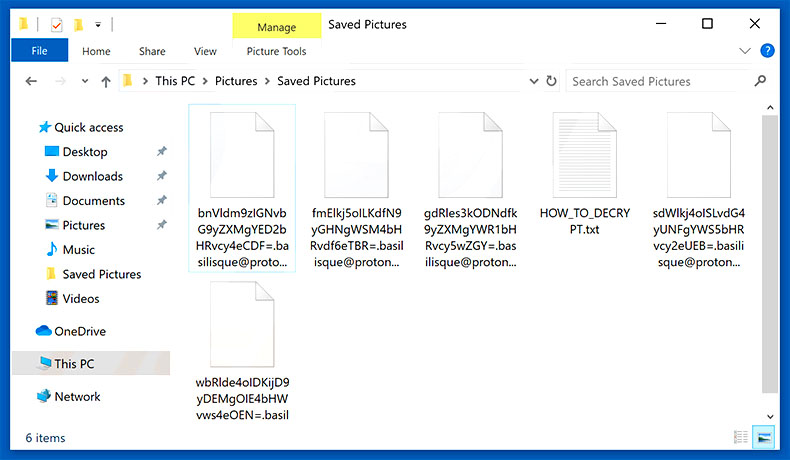
Task: Open the address bar history dropdown
Action: click(x=534, y=81)
